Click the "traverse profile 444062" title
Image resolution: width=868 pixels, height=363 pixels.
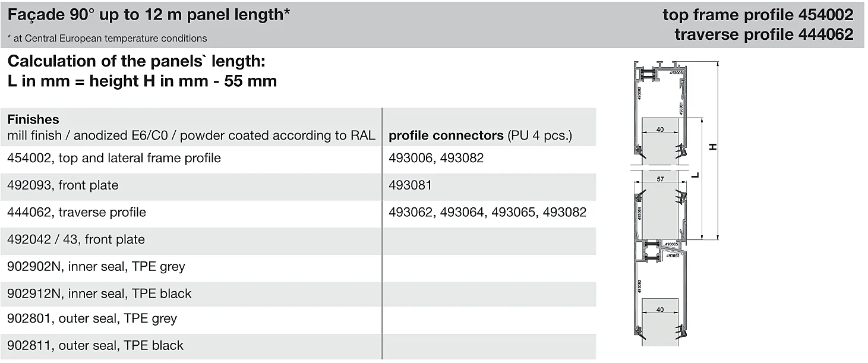click(764, 34)
